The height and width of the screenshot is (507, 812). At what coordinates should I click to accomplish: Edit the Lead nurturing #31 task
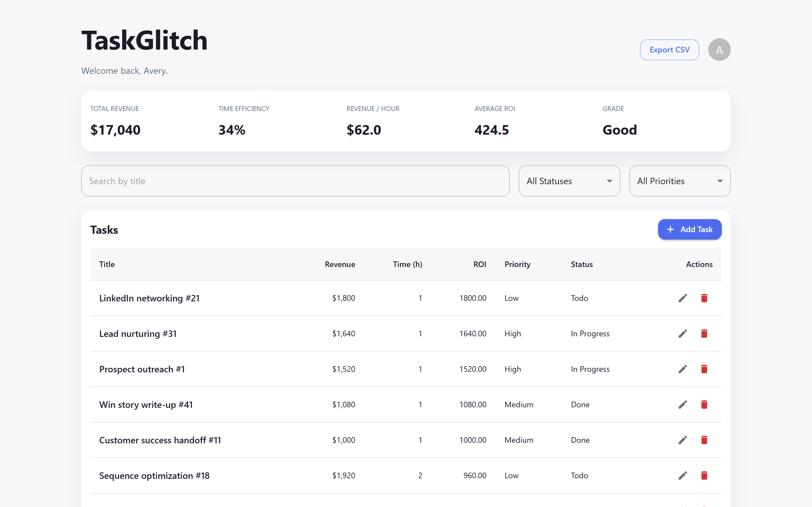[x=683, y=334]
